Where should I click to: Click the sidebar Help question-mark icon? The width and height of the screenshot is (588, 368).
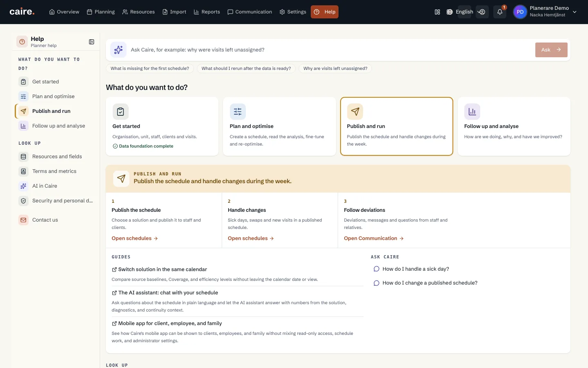[x=22, y=42]
